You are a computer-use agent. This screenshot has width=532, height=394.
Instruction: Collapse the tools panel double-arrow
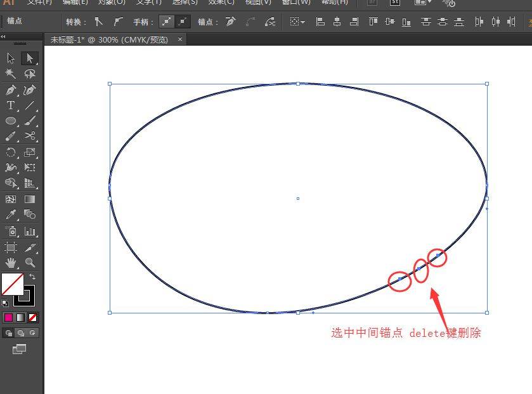[x=4, y=37]
